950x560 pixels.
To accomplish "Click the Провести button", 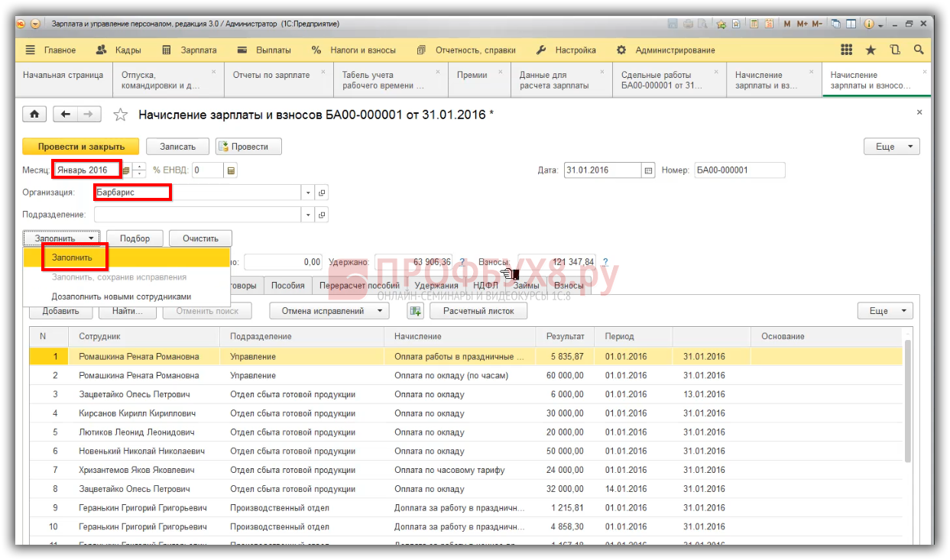I will (x=248, y=147).
